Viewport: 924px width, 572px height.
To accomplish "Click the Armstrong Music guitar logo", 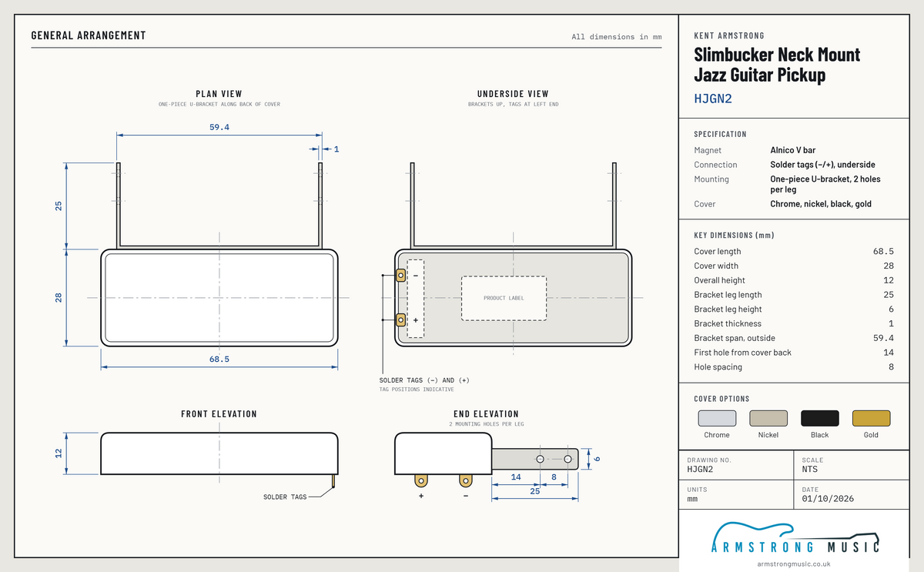I will click(x=795, y=538).
